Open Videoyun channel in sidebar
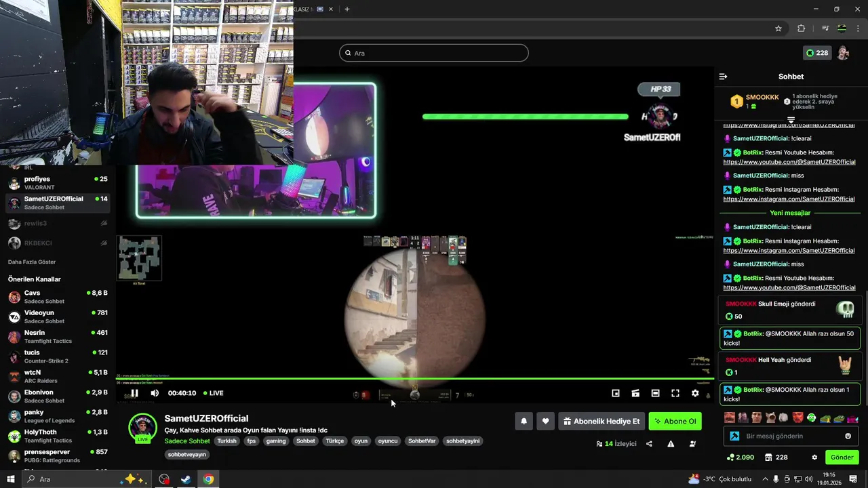Image resolution: width=868 pixels, height=488 pixels. coord(58,317)
